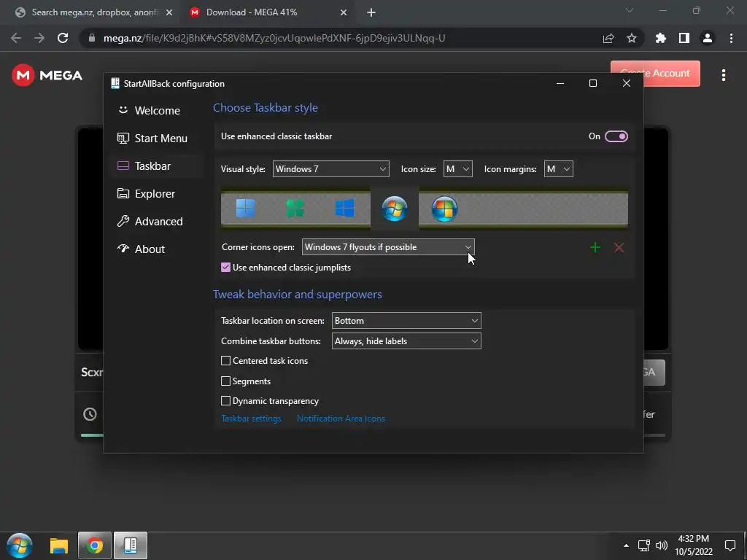747x560 pixels.
Task: Choose the Vista-style round orb icon
Action: pos(444,209)
